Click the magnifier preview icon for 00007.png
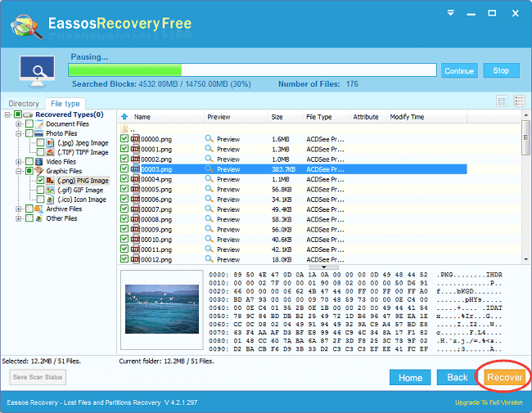Image resolution: width=532 pixels, height=413 pixels. point(210,209)
